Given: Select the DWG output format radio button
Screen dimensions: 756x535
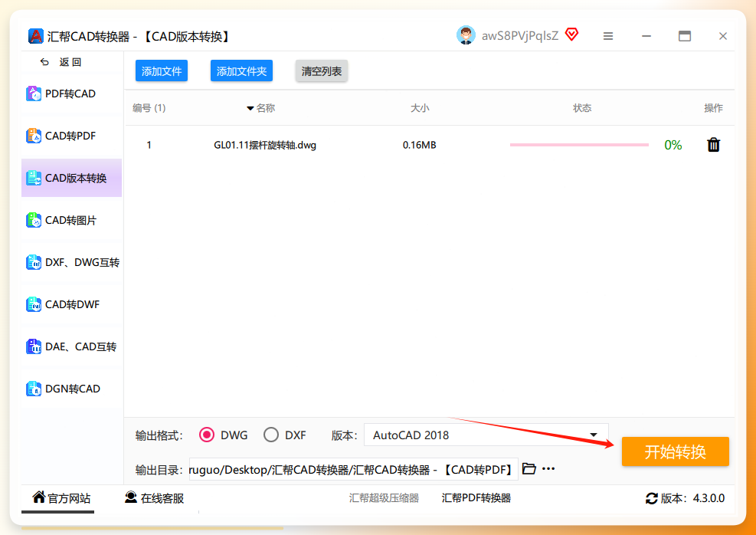Looking at the screenshot, I should 207,435.
